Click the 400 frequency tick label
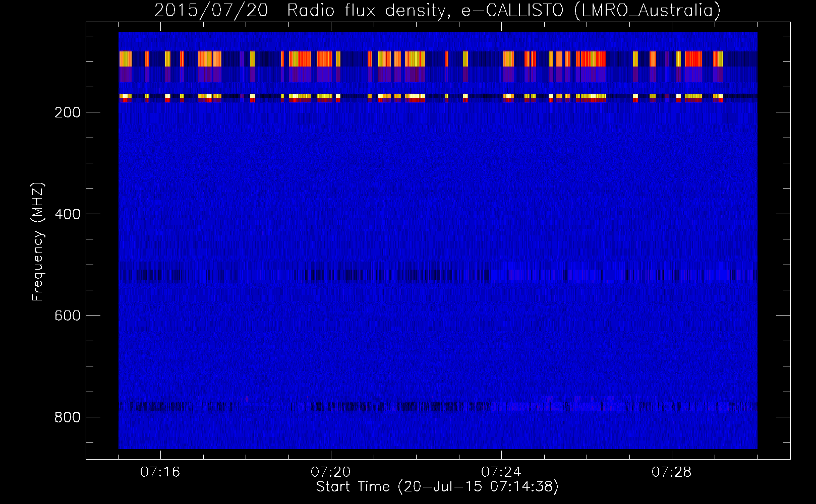The width and height of the screenshot is (816, 504). click(x=68, y=214)
